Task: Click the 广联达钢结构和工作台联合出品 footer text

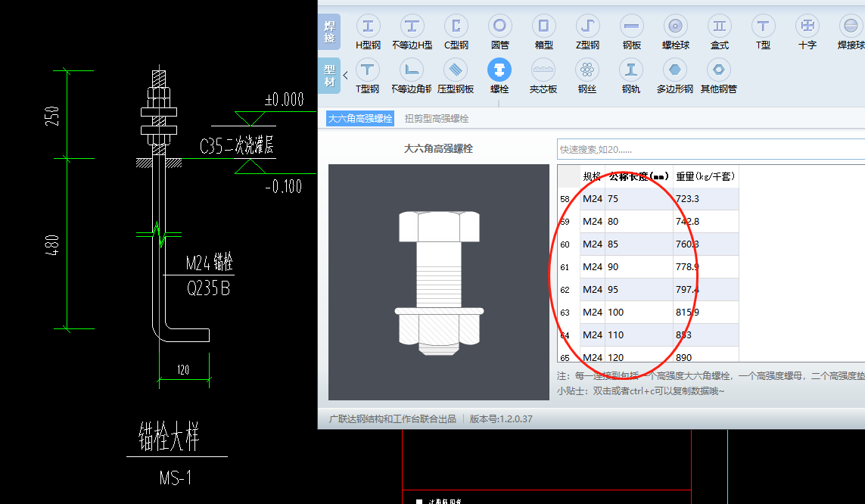Action: 392,419
